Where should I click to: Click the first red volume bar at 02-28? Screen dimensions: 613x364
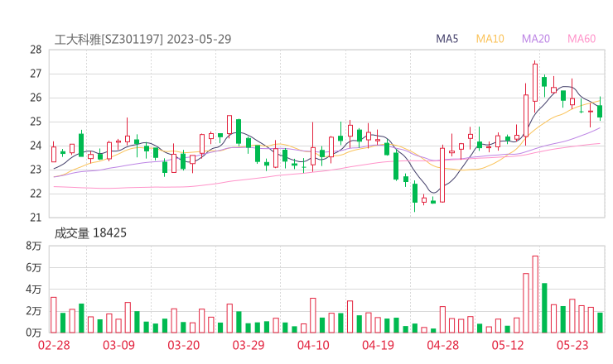[x=54, y=315]
